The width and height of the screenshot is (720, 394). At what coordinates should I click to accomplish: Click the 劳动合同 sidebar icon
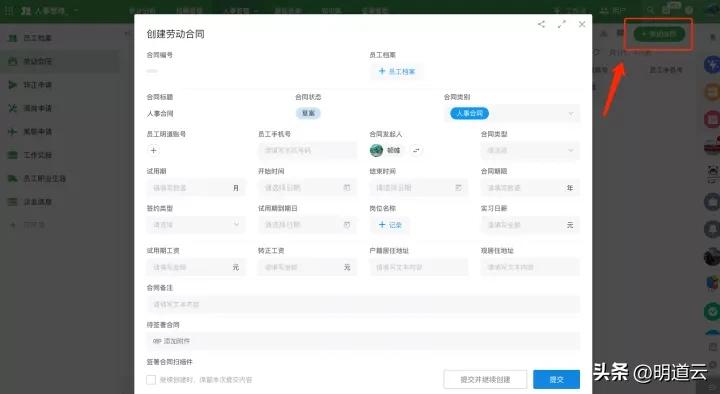click(13, 61)
